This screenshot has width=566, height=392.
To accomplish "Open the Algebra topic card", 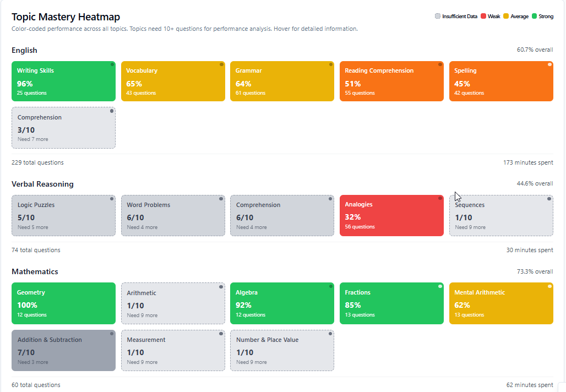I will [x=282, y=303].
